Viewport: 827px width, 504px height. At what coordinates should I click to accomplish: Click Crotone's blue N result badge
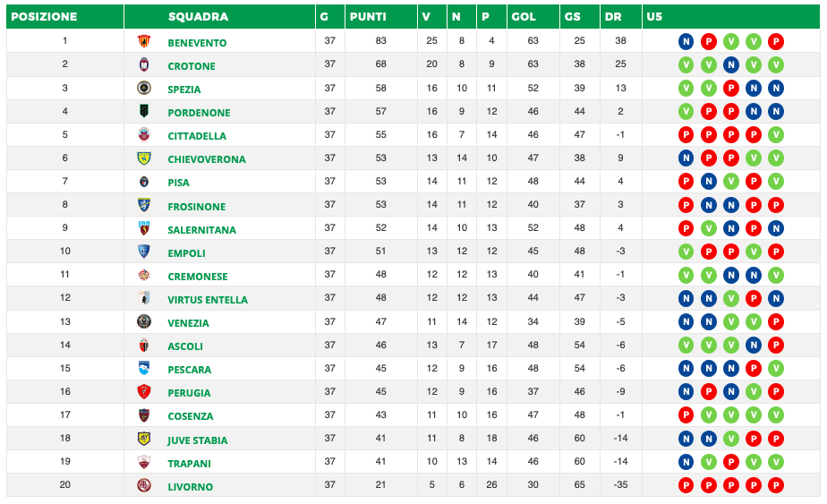[730, 64]
